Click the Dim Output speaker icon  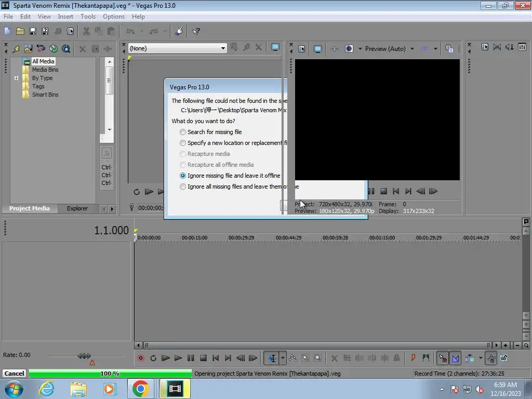(510, 47)
